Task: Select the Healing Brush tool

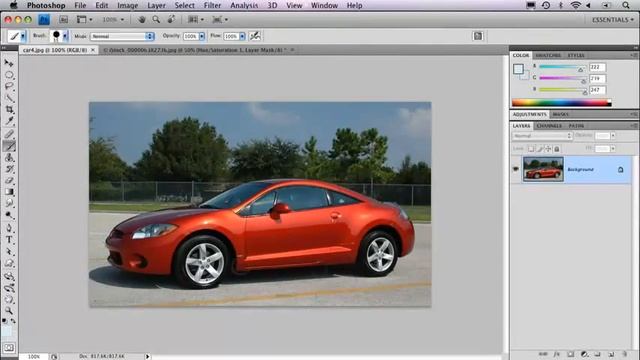Action: [x=9, y=134]
